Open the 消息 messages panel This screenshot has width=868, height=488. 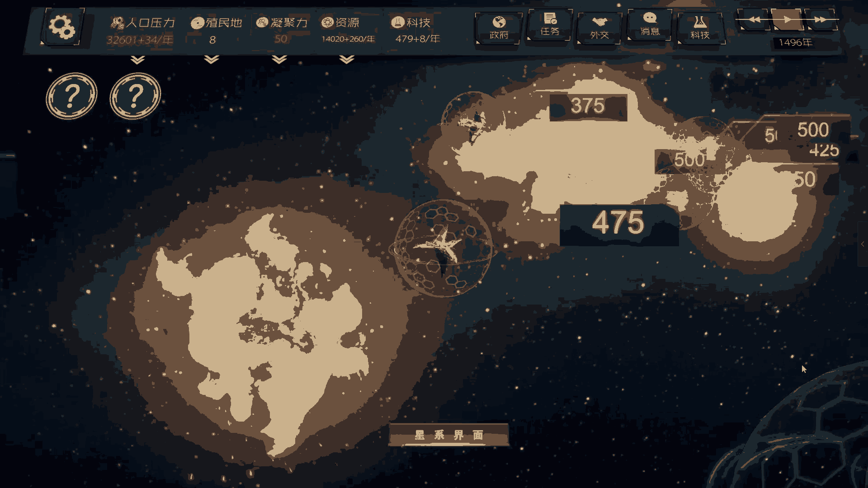650,25
